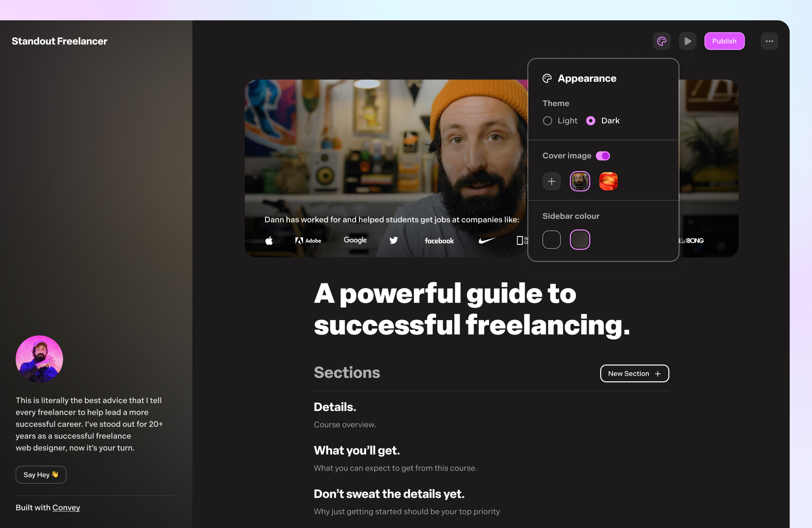Select the Dark theme radio button

point(590,121)
